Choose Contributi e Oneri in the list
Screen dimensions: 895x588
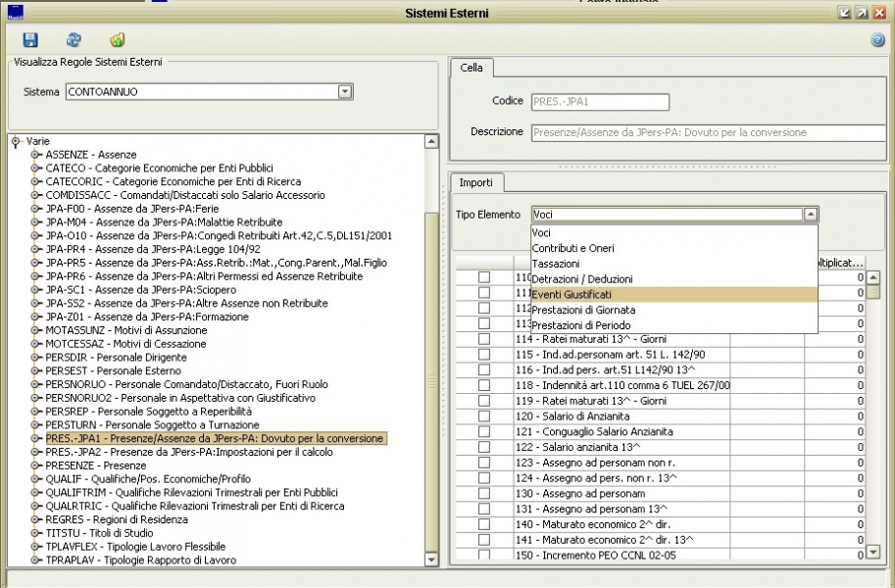click(x=572, y=248)
